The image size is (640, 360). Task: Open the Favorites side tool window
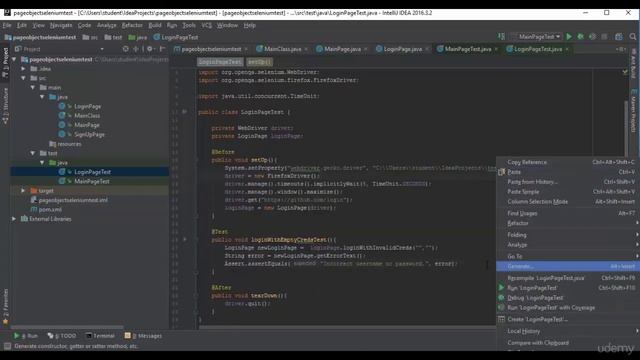[5, 306]
